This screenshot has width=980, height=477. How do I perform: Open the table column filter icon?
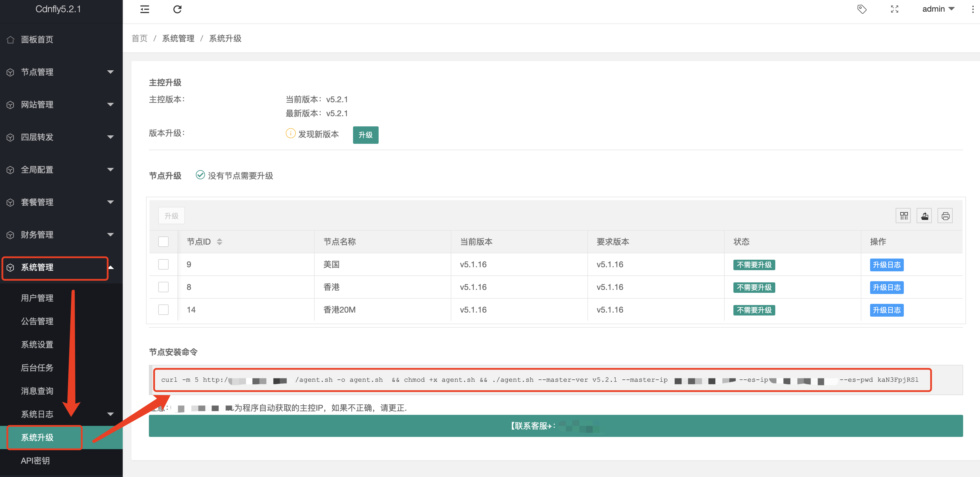pyautogui.click(x=904, y=216)
